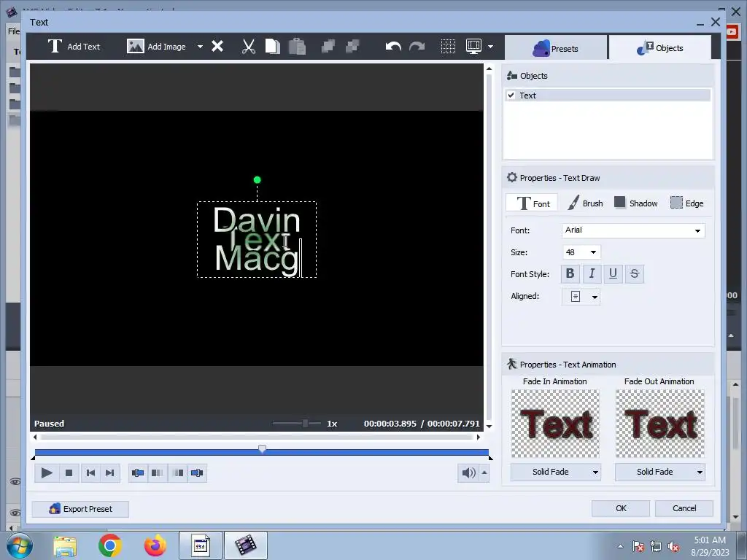
Task: Click the send to back icon
Action: click(352, 46)
